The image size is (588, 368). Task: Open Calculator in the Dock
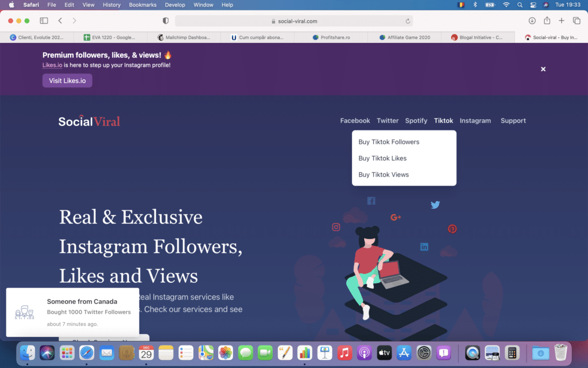(512, 353)
